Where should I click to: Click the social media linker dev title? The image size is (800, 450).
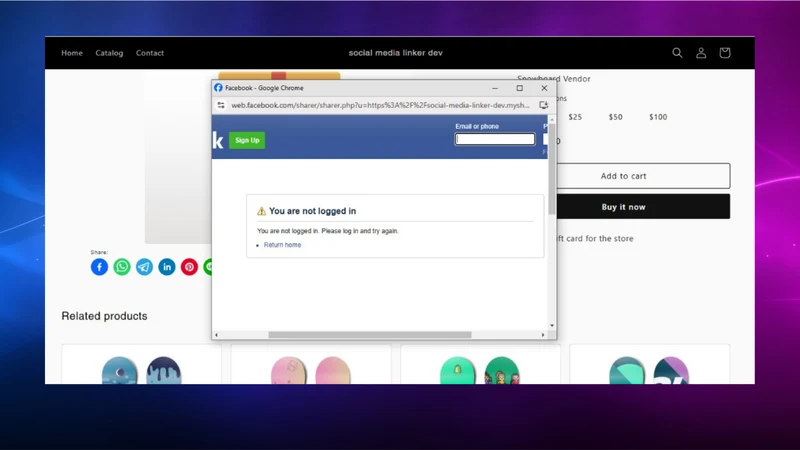pyautogui.click(x=395, y=53)
